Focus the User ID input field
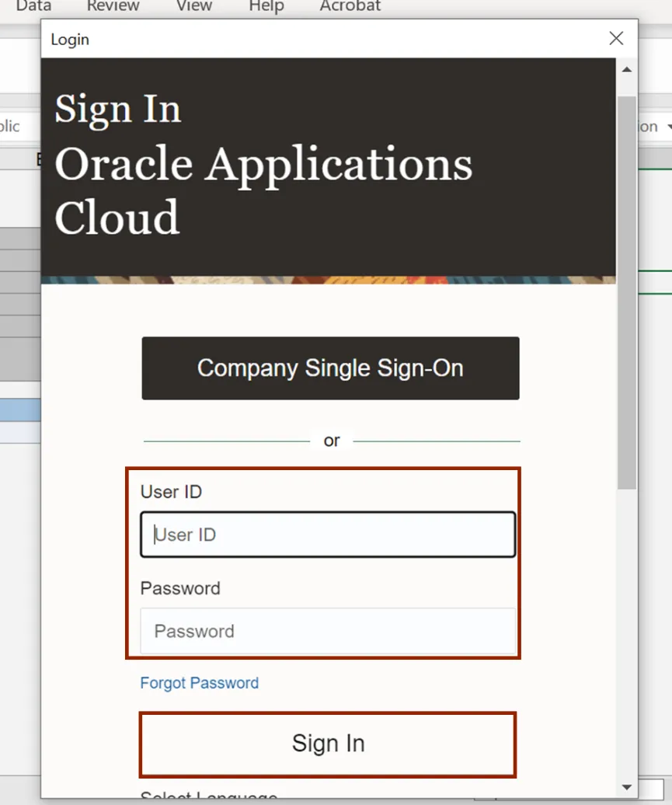 pos(328,535)
